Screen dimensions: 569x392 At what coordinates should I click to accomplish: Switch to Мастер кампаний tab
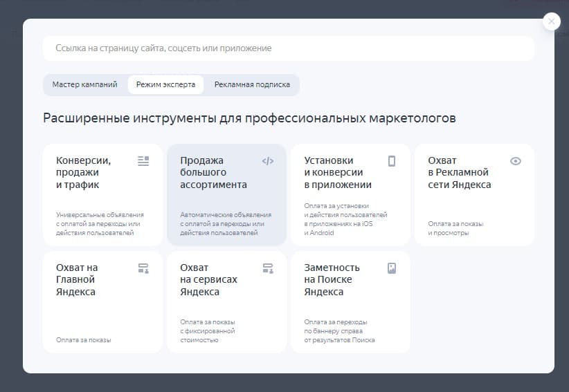85,85
